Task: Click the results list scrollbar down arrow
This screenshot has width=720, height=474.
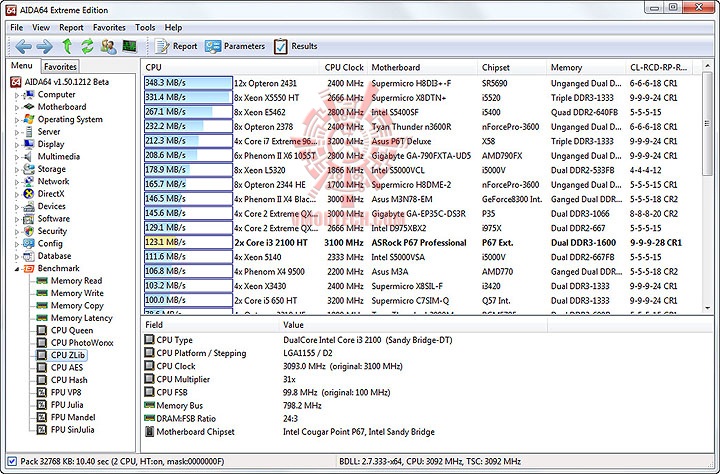Action: [x=708, y=308]
